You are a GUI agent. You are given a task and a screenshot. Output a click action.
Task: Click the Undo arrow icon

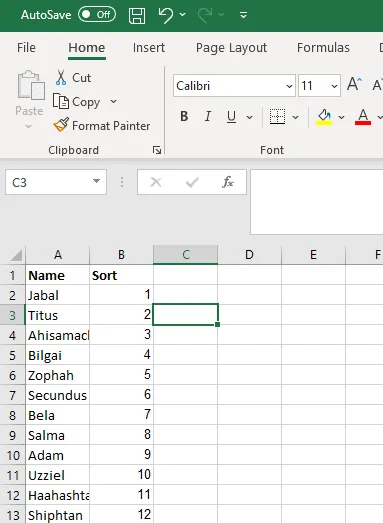pos(166,15)
